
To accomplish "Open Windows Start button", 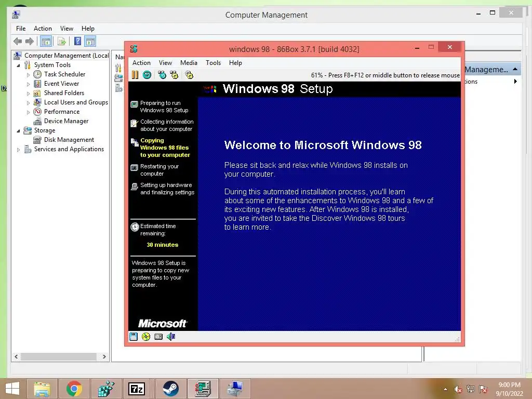I will point(12,389).
